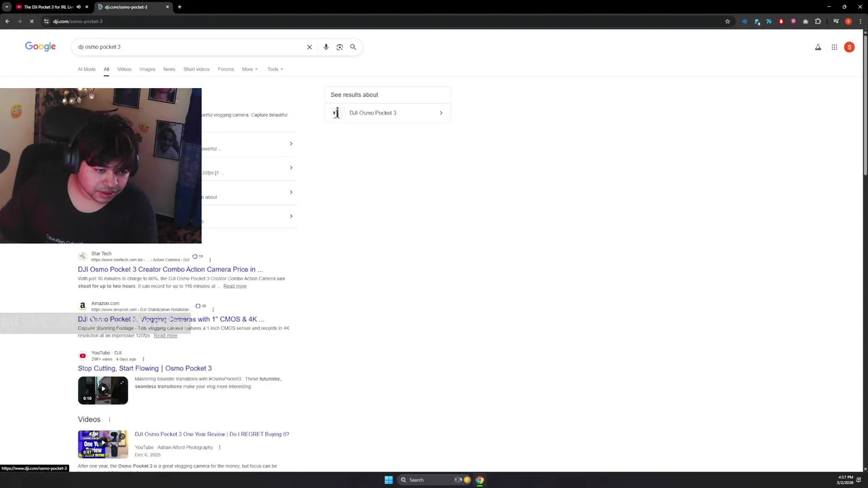Expand the More search filters dropdown
Viewport: 868px width, 488px height.
(x=250, y=69)
